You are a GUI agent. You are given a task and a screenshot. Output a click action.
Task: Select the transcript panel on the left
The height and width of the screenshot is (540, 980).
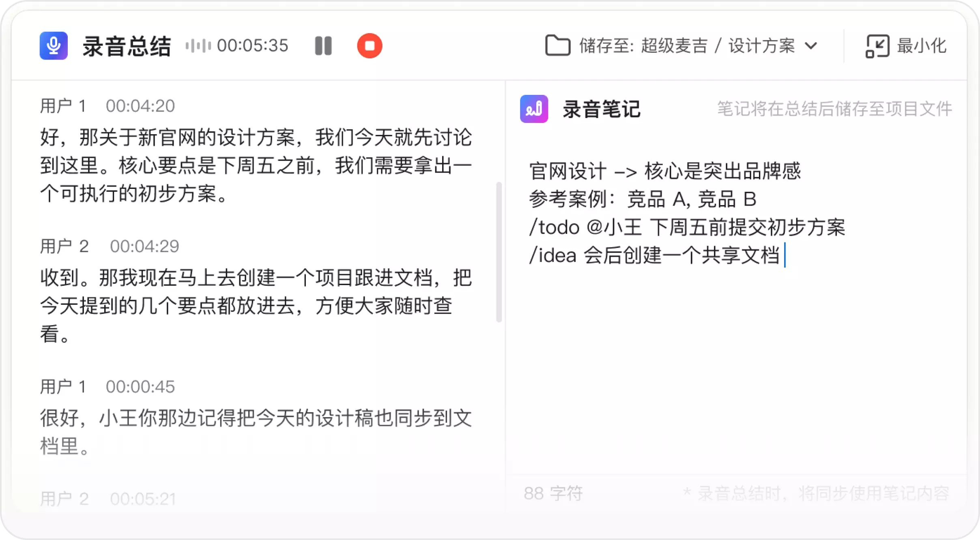tap(256, 284)
